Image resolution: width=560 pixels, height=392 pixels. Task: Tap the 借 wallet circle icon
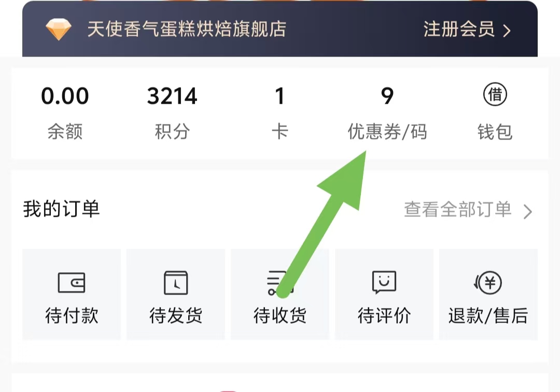pos(495,94)
